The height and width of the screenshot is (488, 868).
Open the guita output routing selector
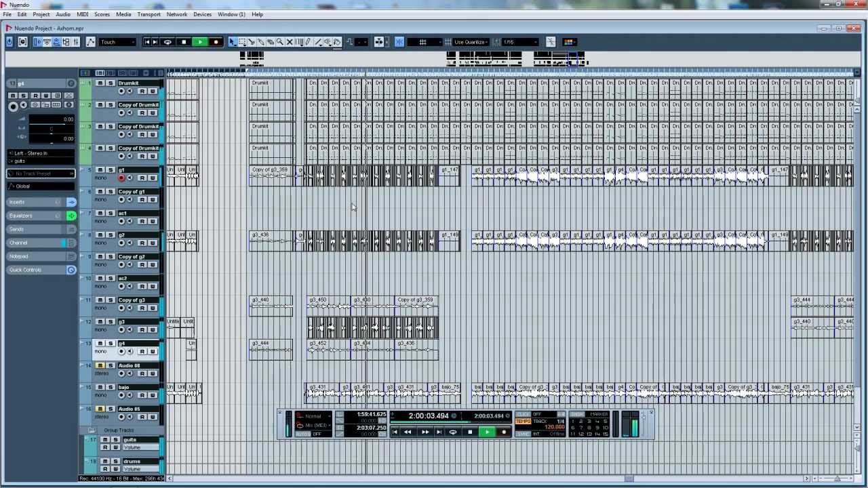[41, 161]
